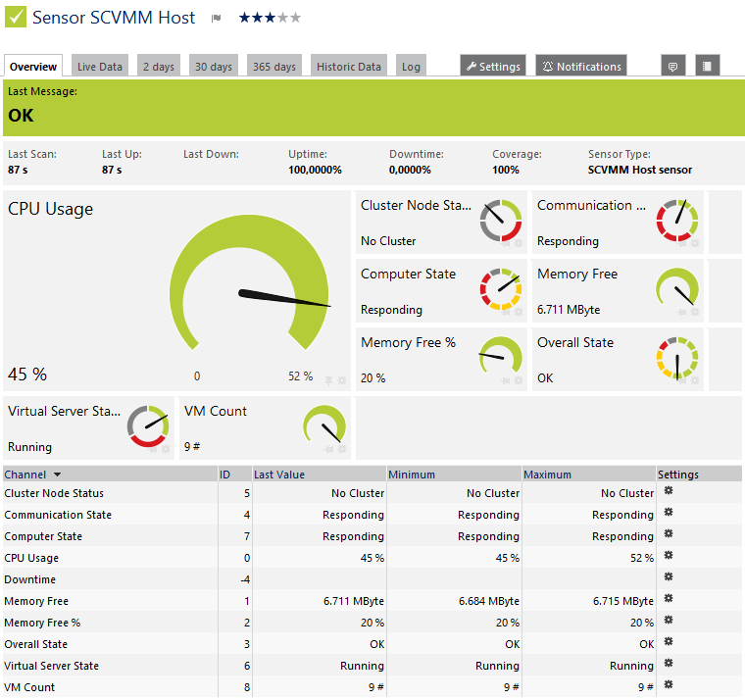This screenshot has width=745, height=700.
Task: Click the Overall State gauge dial
Action: pyautogui.click(x=677, y=358)
